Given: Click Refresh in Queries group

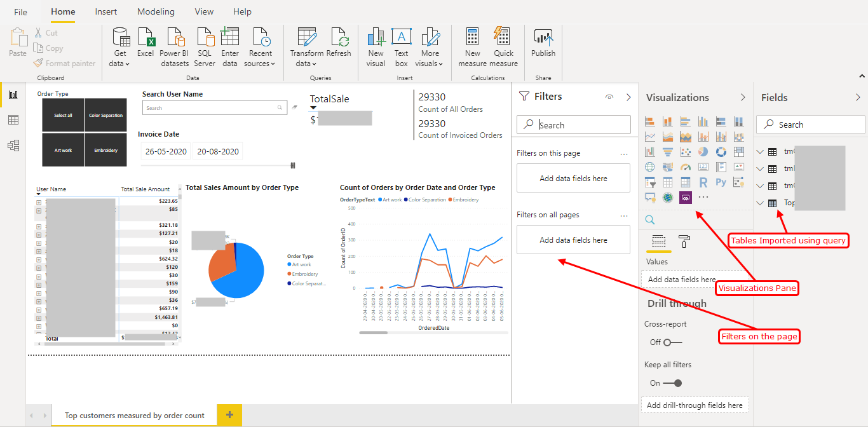Looking at the screenshot, I should pyautogui.click(x=339, y=38).
